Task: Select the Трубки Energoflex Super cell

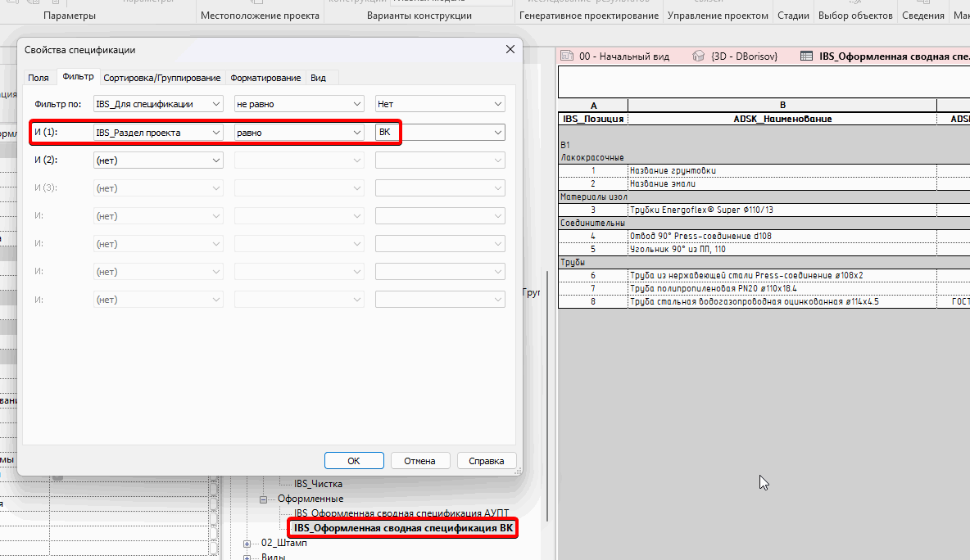Action: tap(782, 210)
